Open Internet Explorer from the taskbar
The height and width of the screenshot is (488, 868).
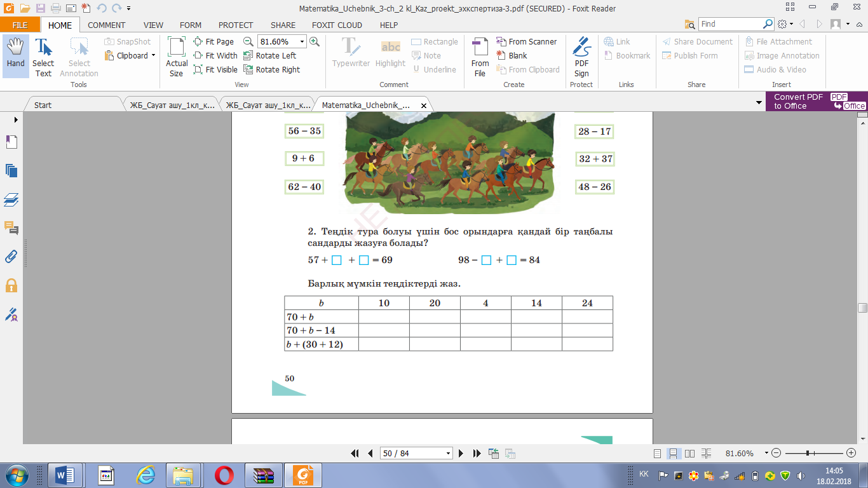click(x=146, y=475)
